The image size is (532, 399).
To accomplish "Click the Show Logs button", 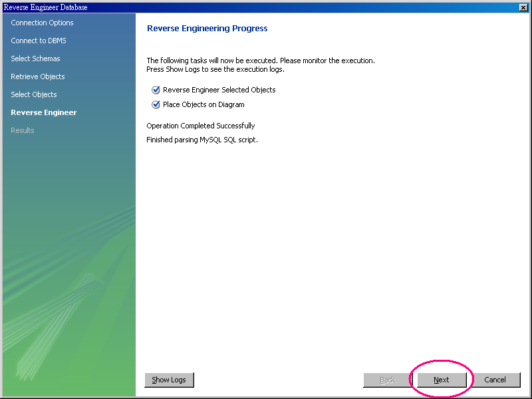I will coord(169,380).
